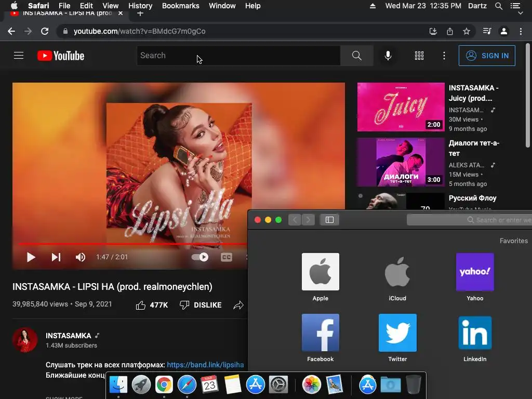The width and height of the screenshot is (532, 399).
Task: Open YouTube settings three-dot menu
Action: (444, 56)
